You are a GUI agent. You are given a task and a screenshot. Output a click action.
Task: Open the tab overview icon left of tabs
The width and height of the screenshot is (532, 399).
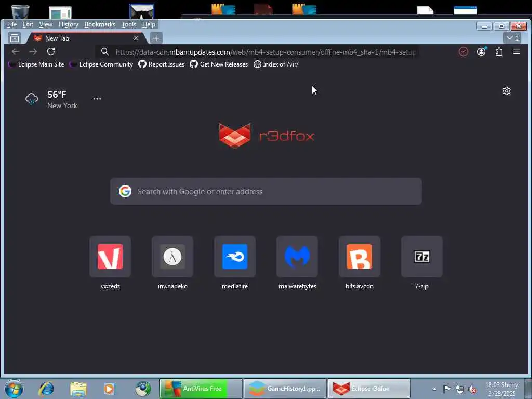(x=15, y=38)
